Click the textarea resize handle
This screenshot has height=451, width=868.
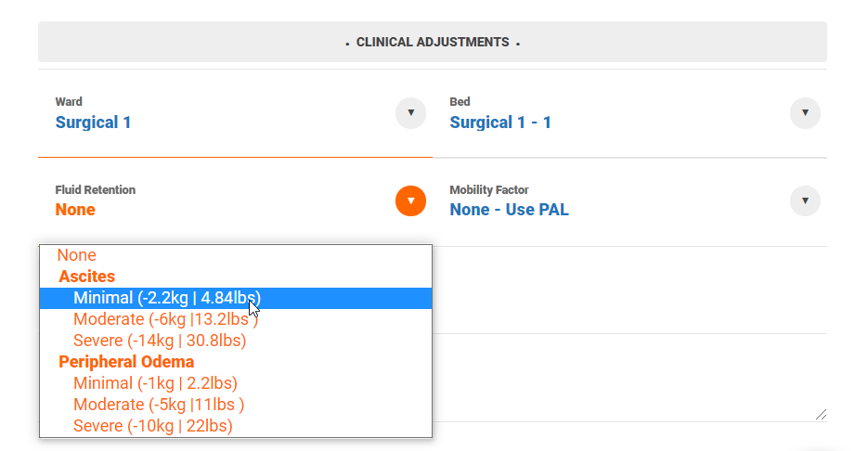[x=821, y=415]
